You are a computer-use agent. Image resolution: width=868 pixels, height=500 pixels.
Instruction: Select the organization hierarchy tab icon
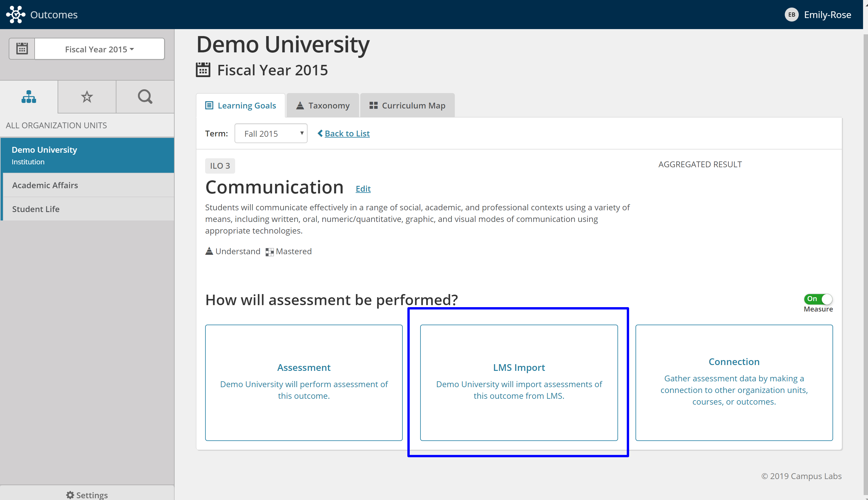click(x=29, y=97)
